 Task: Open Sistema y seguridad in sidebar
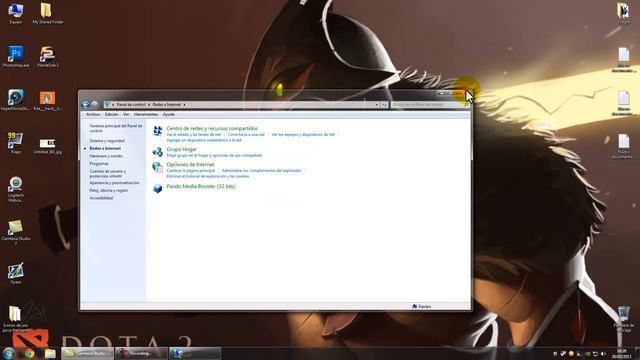click(107, 141)
